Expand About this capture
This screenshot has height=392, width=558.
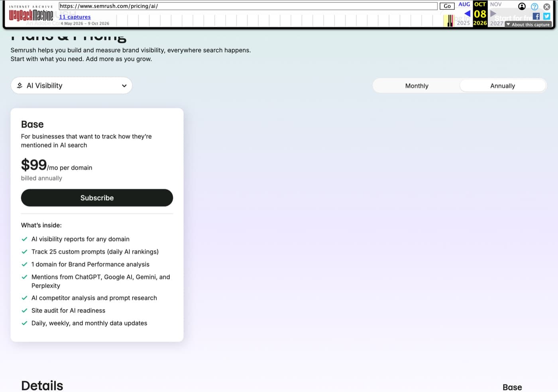click(528, 25)
